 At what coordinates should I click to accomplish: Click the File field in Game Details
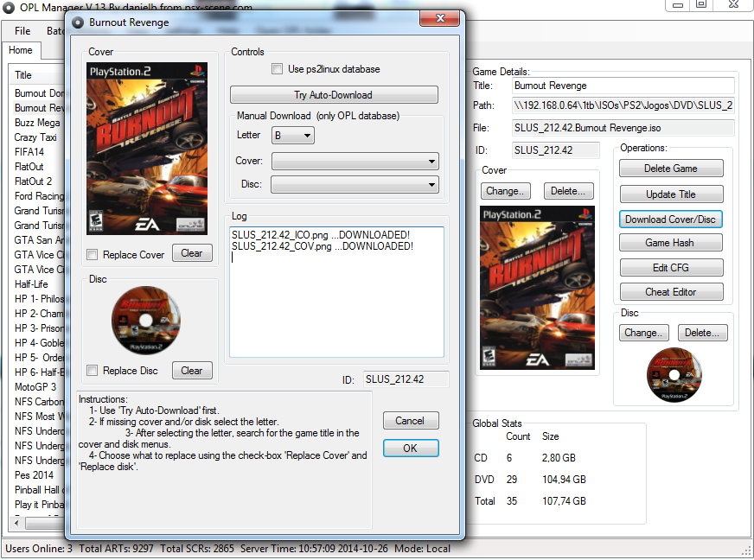click(623, 128)
